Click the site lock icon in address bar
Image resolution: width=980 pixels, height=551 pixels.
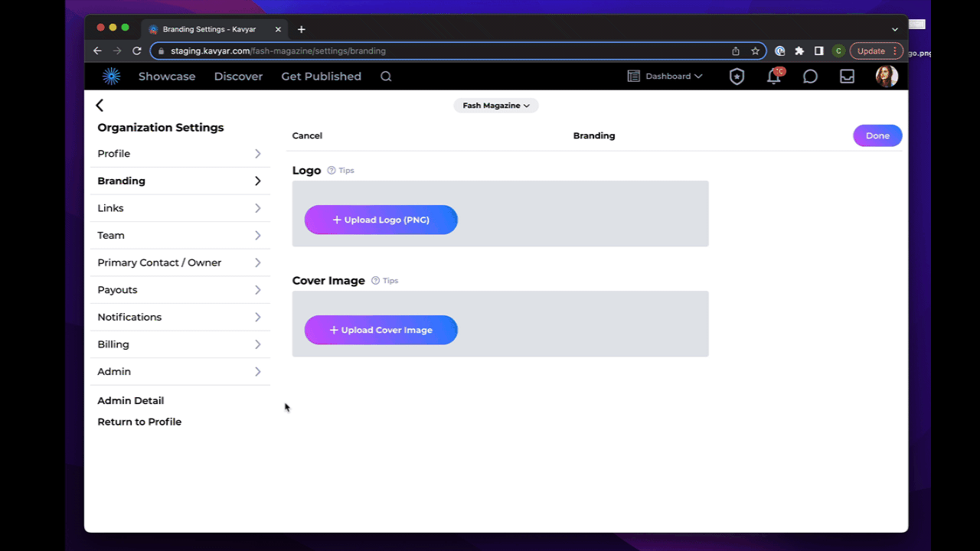click(161, 51)
